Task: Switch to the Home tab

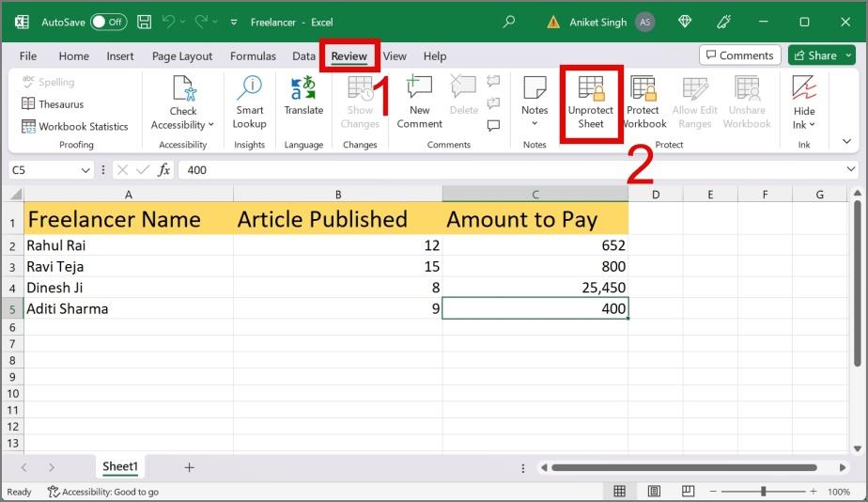Action: (73, 56)
